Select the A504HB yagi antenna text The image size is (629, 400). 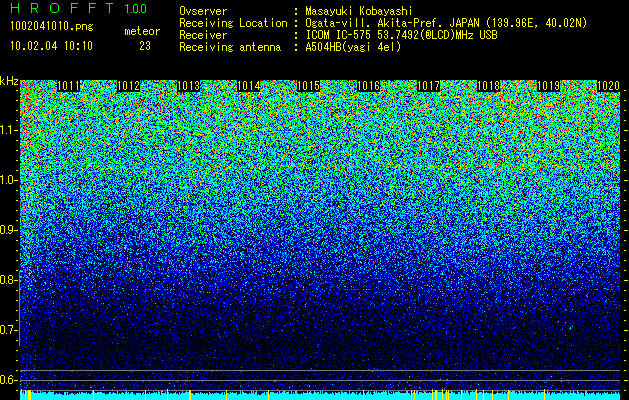[x=353, y=47]
